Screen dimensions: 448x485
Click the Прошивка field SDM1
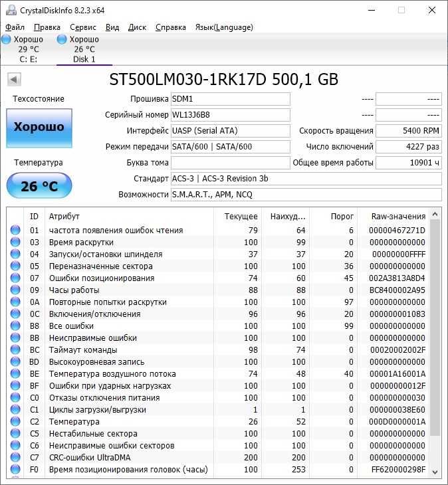(x=231, y=99)
